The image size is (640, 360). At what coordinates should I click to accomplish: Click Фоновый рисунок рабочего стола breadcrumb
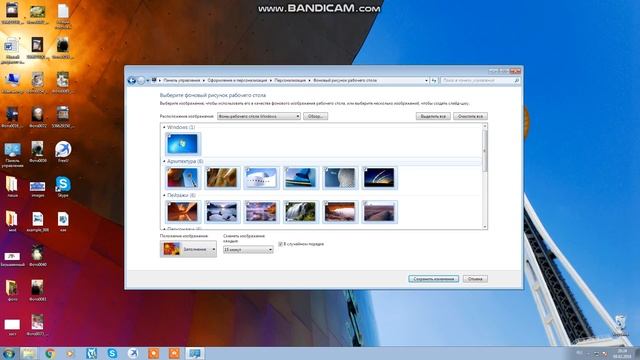coord(345,81)
